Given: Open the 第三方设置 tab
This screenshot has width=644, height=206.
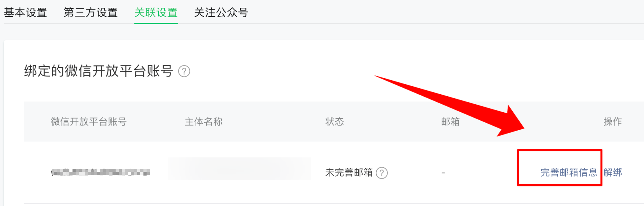Looking at the screenshot, I should click(x=91, y=12).
